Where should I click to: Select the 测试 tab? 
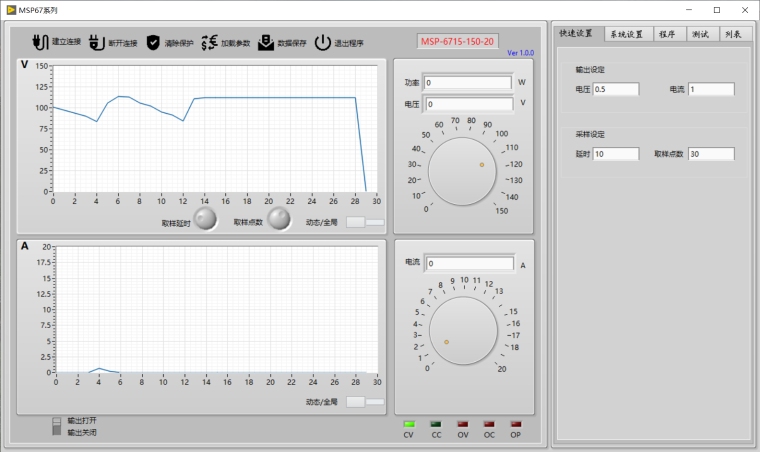(700, 34)
